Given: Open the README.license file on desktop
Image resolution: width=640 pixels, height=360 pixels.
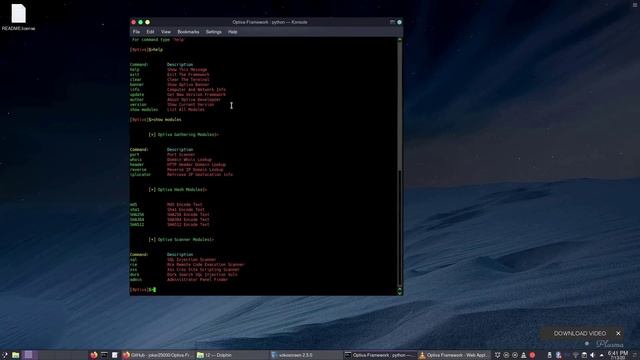Looking at the screenshot, I should tap(18, 17).
